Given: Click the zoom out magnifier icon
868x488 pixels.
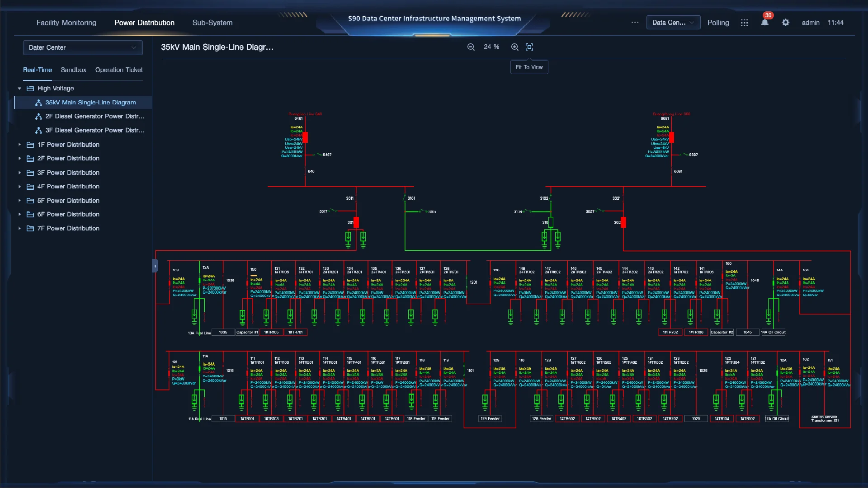Looking at the screenshot, I should pos(471,47).
